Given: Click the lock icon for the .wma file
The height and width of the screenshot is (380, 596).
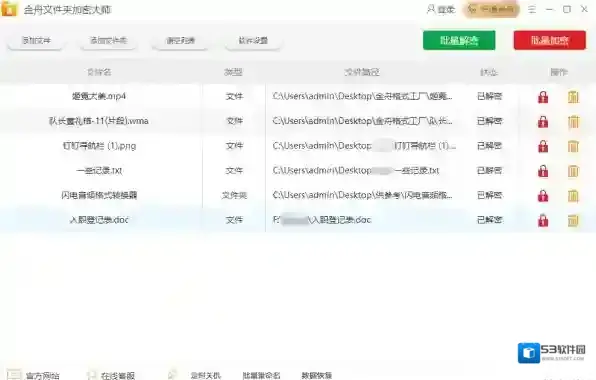Looking at the screenshot, I should (543, 122).
